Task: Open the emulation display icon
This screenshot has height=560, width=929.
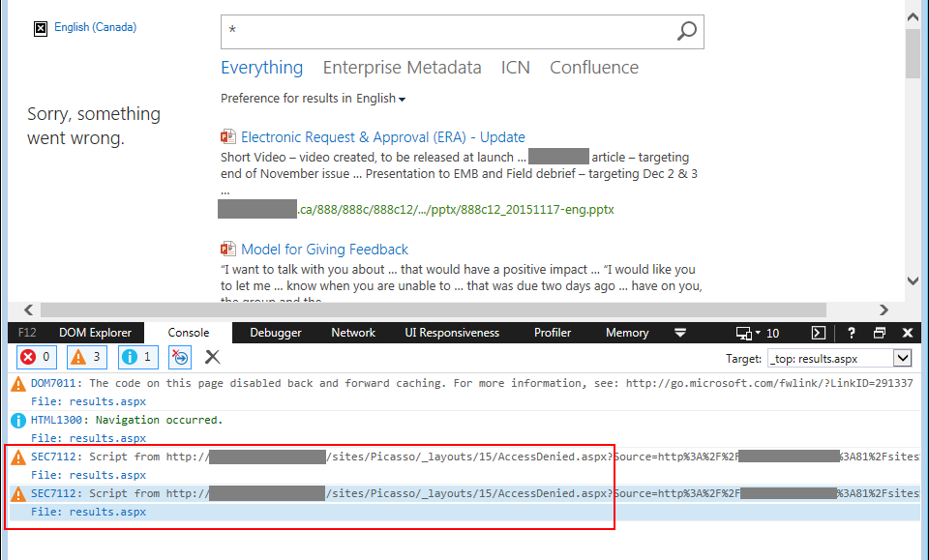Action: coord(744,333)
